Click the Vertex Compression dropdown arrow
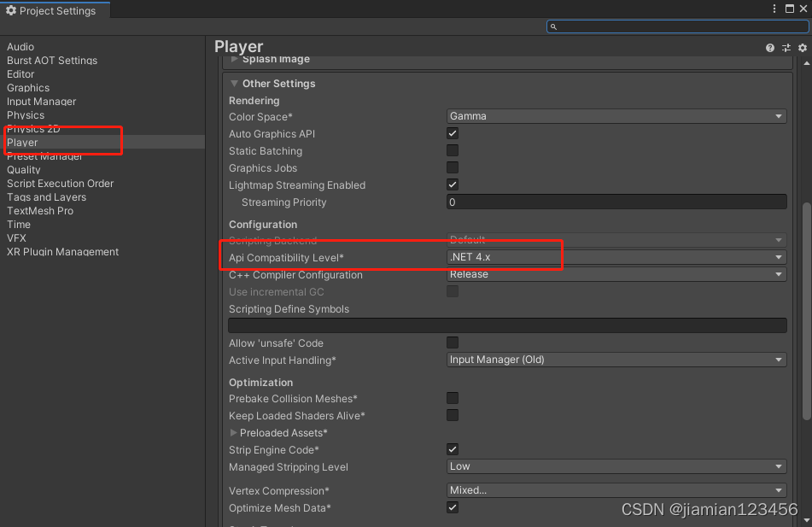Screen dimensions: 812x527 778,489
